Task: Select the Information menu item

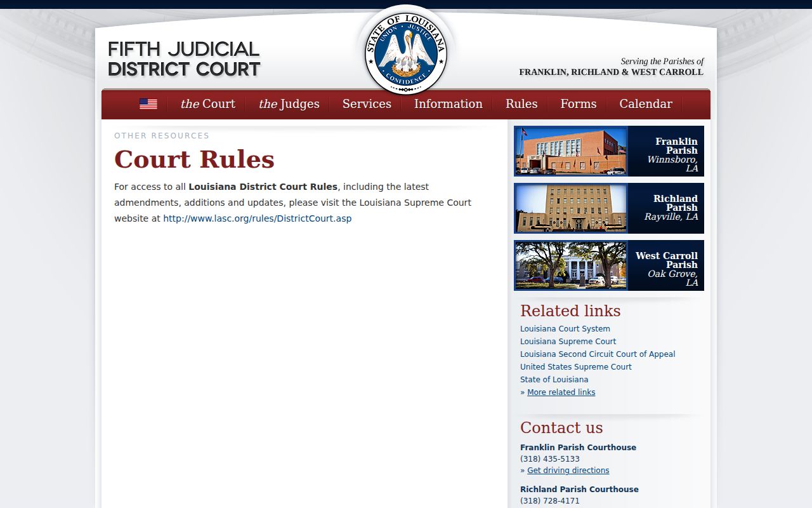Action: click(448, 104)
